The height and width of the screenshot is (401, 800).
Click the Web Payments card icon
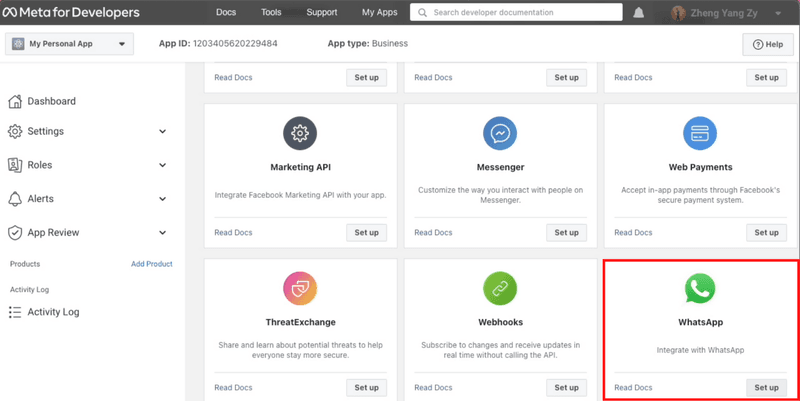coord(700,133)
